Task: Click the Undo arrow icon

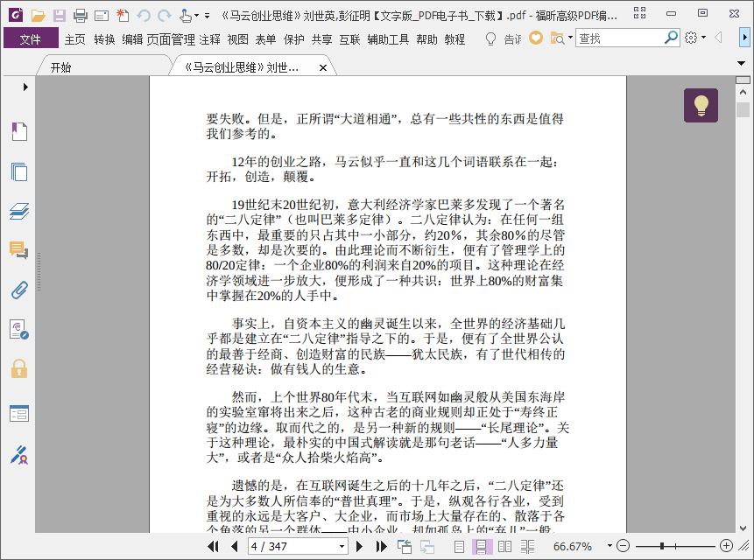Action: 144,16
